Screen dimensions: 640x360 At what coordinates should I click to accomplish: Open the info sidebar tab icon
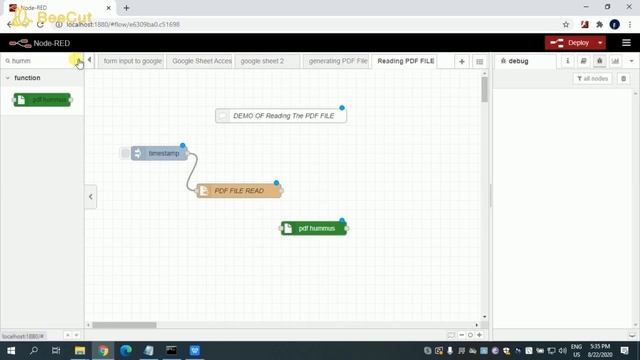point(567,61)
